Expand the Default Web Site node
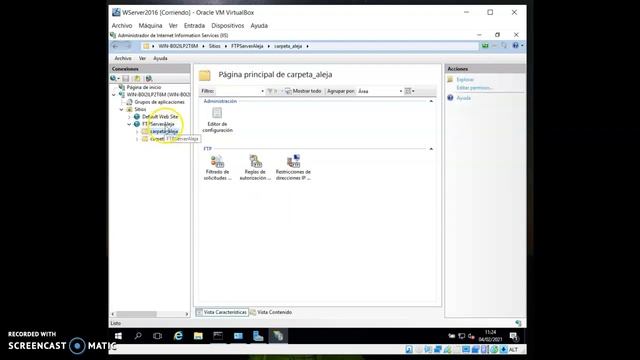The height and width of the screenshot is (360, 640). 129,117
